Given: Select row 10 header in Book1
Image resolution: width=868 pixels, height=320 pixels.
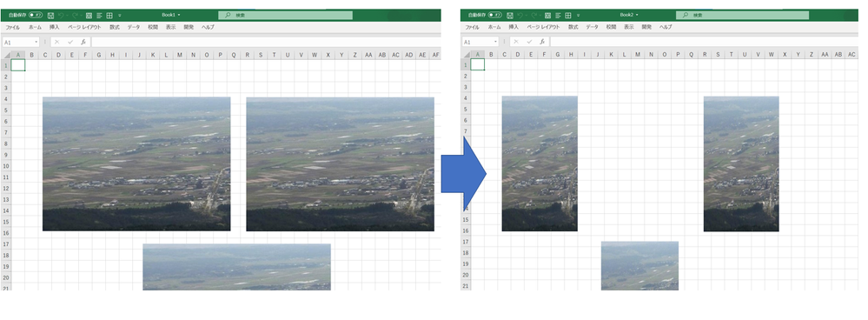Looking at the screenshot, I should point(6,166).
